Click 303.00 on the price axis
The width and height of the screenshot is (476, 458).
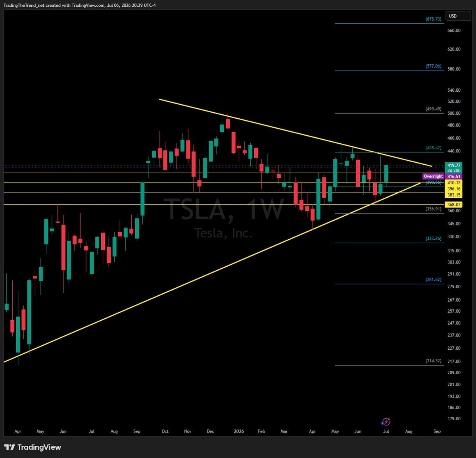(454, 262)
